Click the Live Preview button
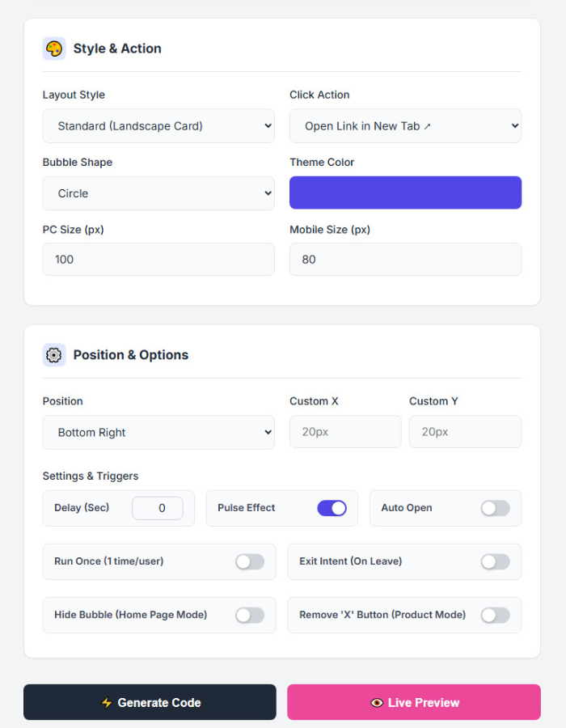The height and width of the screenshot is (728, 566). point(414,702)
